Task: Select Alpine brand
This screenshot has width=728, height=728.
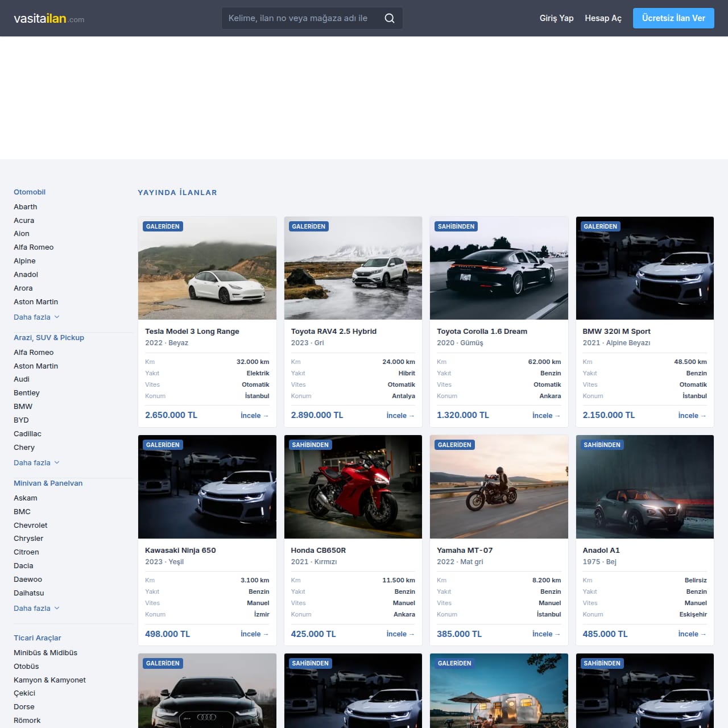Action: pos(24,261)
